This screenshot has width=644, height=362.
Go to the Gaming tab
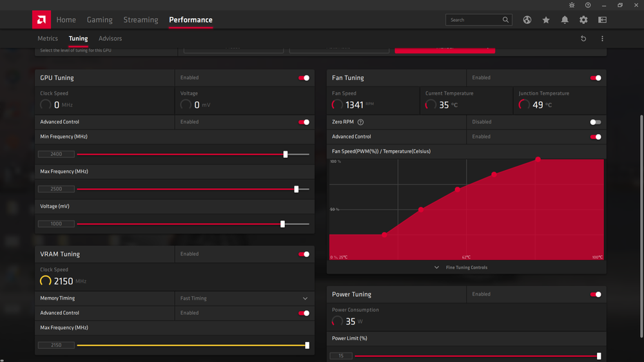[x=99, y=20]
